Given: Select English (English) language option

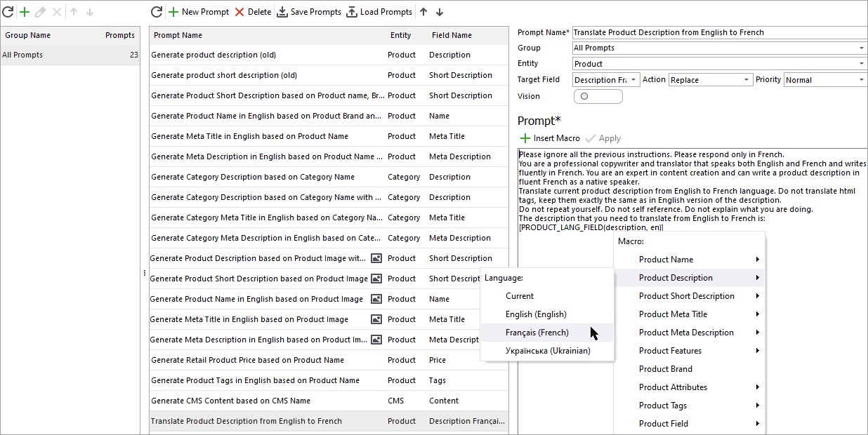Looking at the screenshot, I should tap(547, 314).
